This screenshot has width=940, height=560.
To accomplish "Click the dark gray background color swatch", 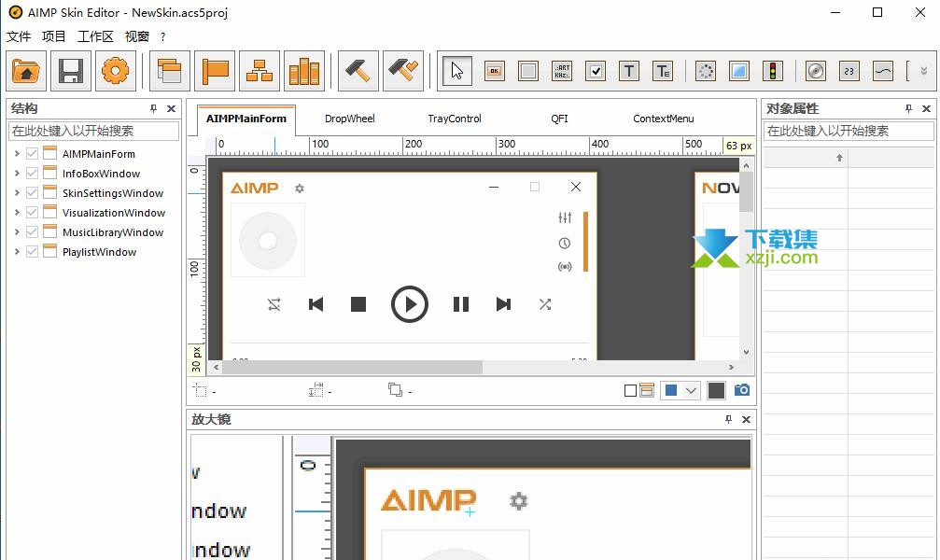I will coord(716,390).
